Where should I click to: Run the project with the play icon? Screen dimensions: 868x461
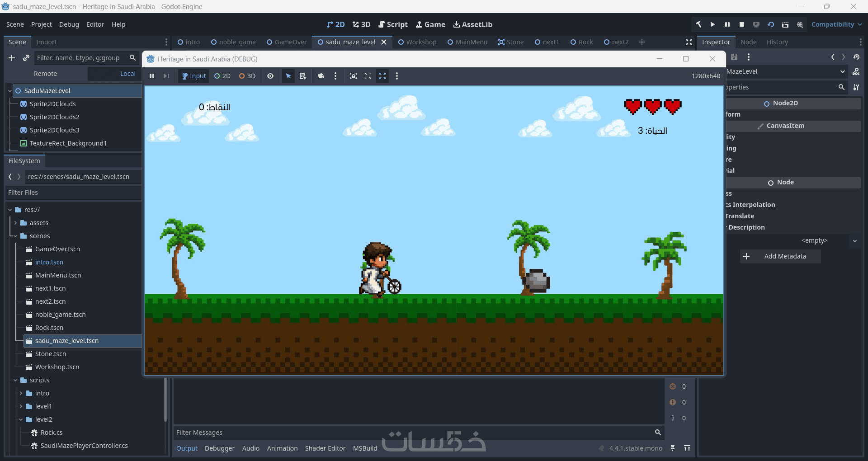[x=712, y=24]
